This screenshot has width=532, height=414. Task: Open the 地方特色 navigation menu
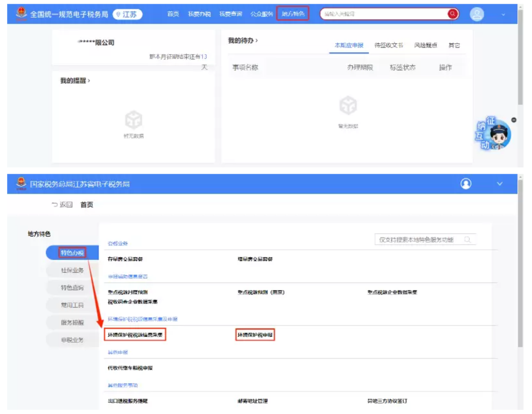[x=293, y=14]
